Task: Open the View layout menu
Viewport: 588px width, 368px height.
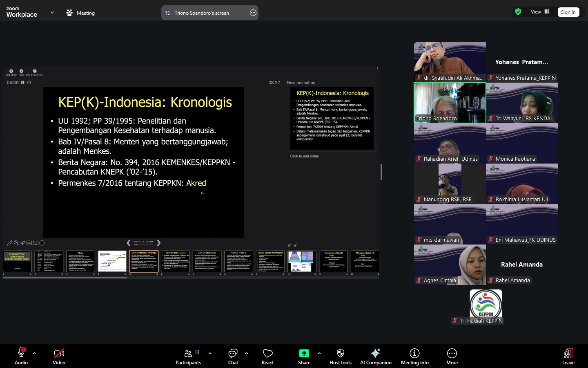Action: pyautogui.click(x=539, y=12)
